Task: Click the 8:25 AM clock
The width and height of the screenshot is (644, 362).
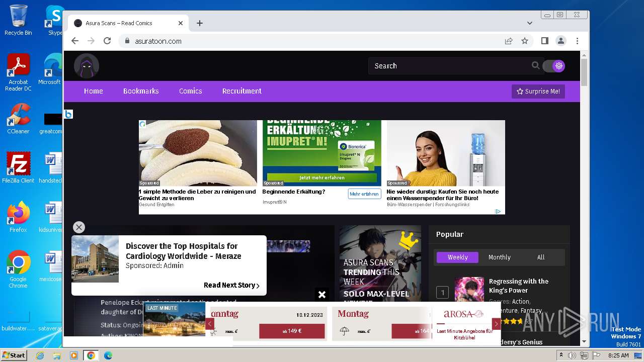Action: [618, 355]
